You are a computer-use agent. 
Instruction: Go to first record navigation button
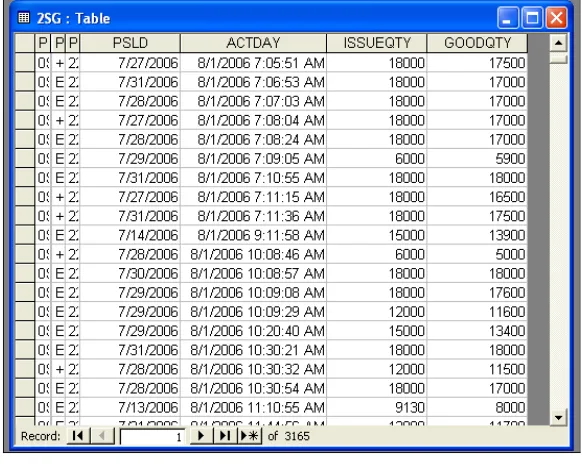pyautogui.click(x=78, y=435)
